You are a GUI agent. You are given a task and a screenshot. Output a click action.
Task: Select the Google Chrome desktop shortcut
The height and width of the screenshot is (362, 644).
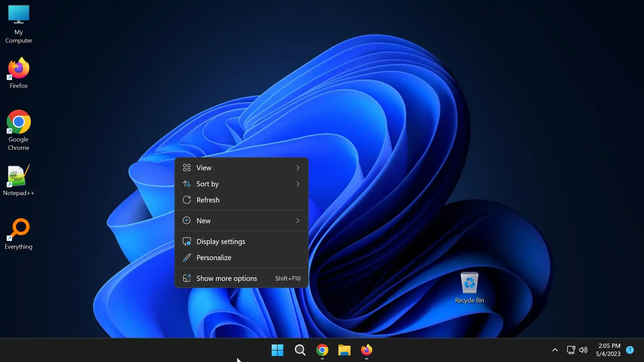tap(18, 129)
